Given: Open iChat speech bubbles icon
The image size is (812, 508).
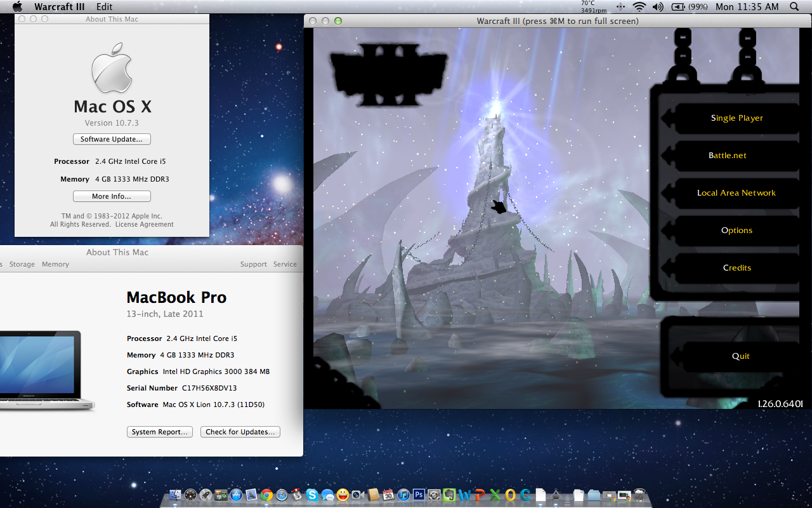Looking at the screenshot, I should coord(327,495).
